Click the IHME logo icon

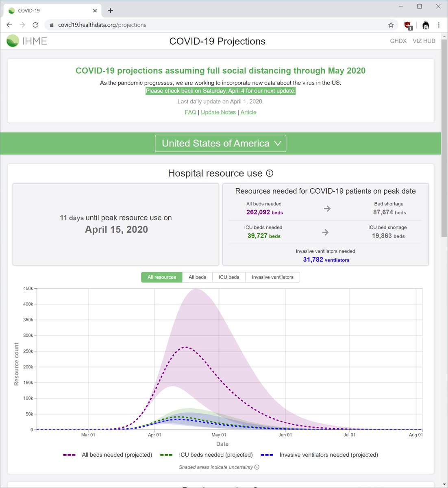click(13, 41)
